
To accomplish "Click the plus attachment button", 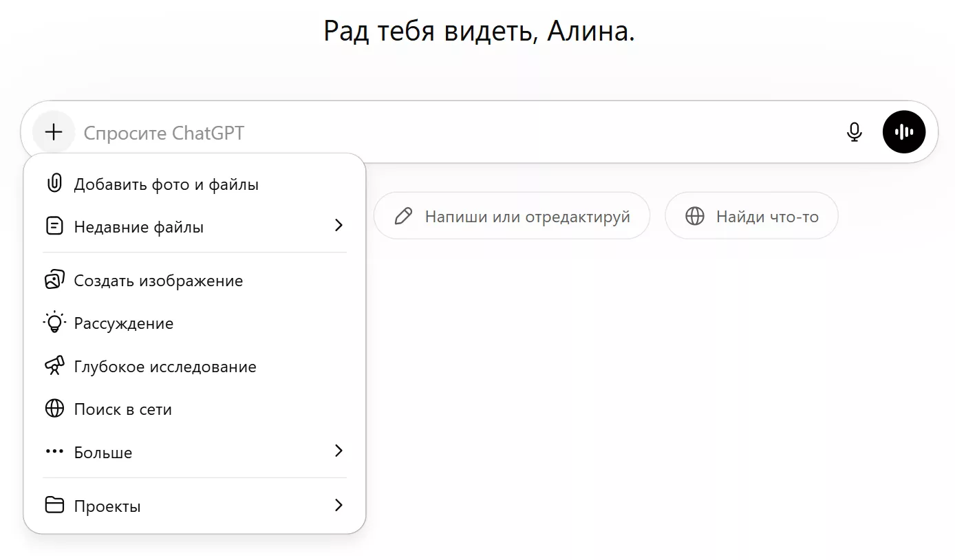I will pyautogui.click(x=53, y=131).
